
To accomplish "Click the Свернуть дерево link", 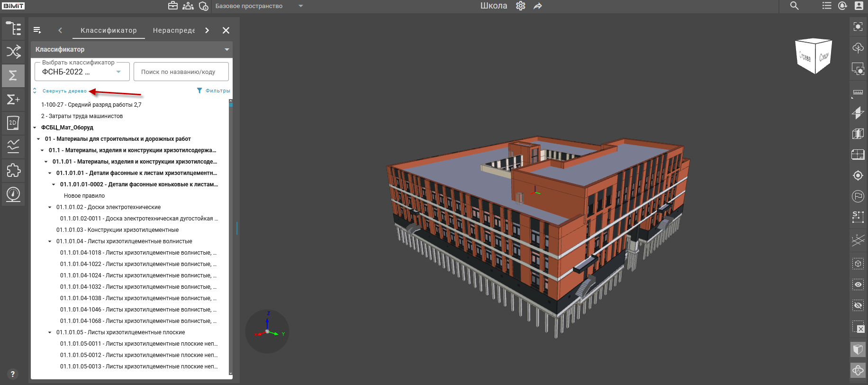I will tap(64, 91).
